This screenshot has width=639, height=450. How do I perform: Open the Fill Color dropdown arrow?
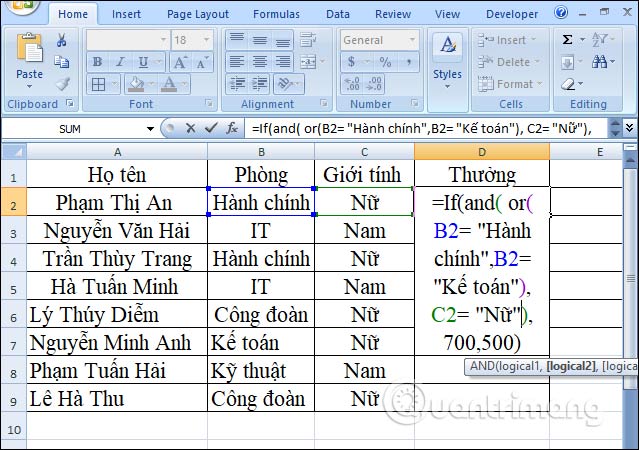tap(152, 84)
